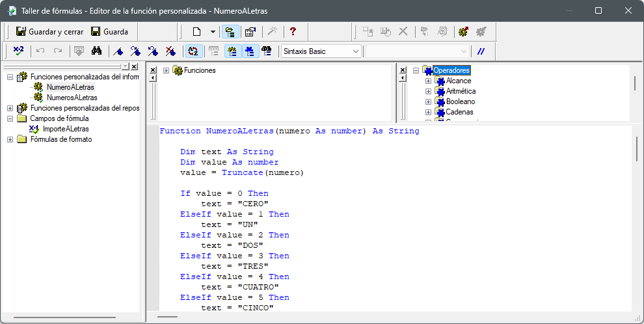Toggle the function tree display button
Screen dimensions: 644x324
[x=232, y=51]
